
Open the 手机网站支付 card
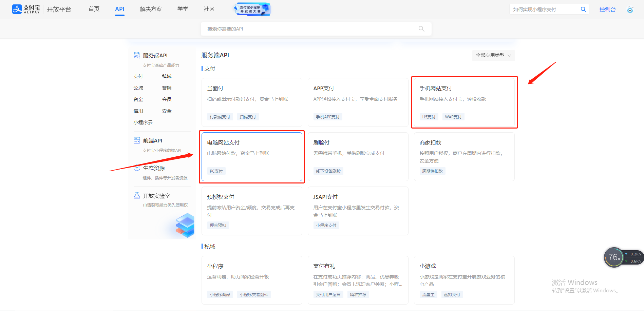point(464,102)
